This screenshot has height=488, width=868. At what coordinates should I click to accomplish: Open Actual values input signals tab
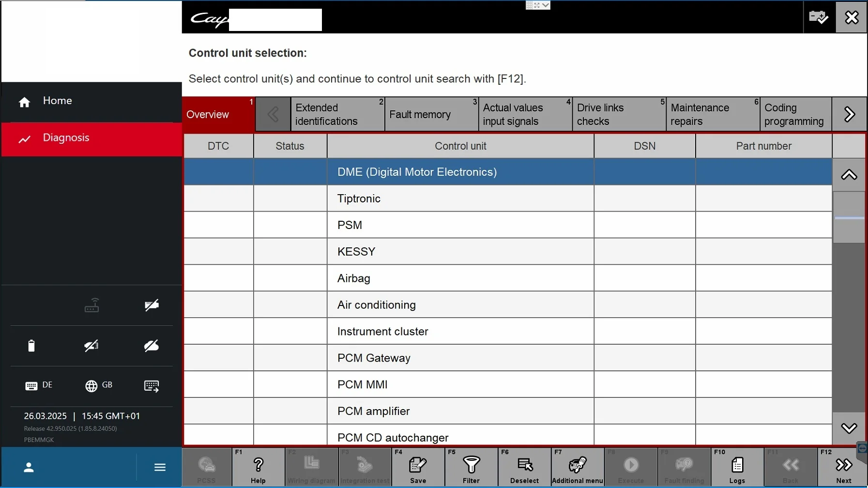525,114
